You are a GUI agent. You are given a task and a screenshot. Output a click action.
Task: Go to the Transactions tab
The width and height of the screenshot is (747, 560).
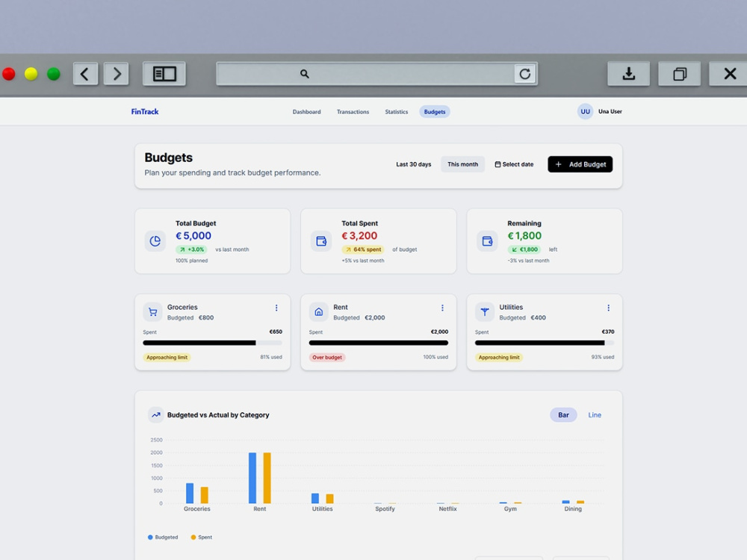click(x=353, y=112)
